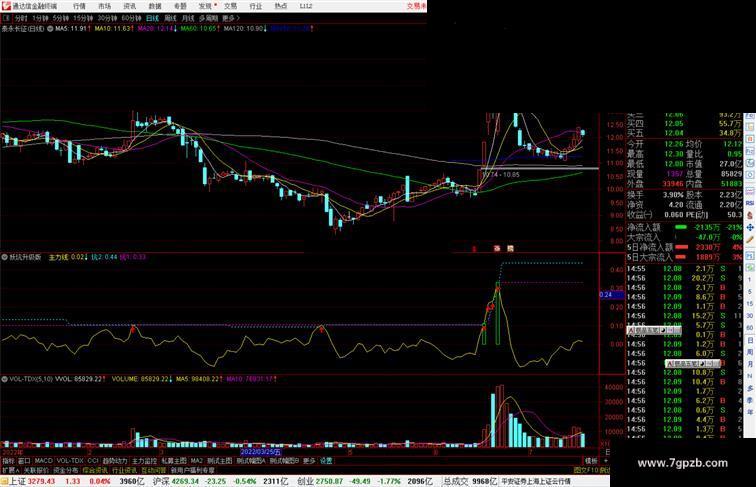Click the 日 period icon in right sidebar
756x487 pixels.
tap(750, 340)
